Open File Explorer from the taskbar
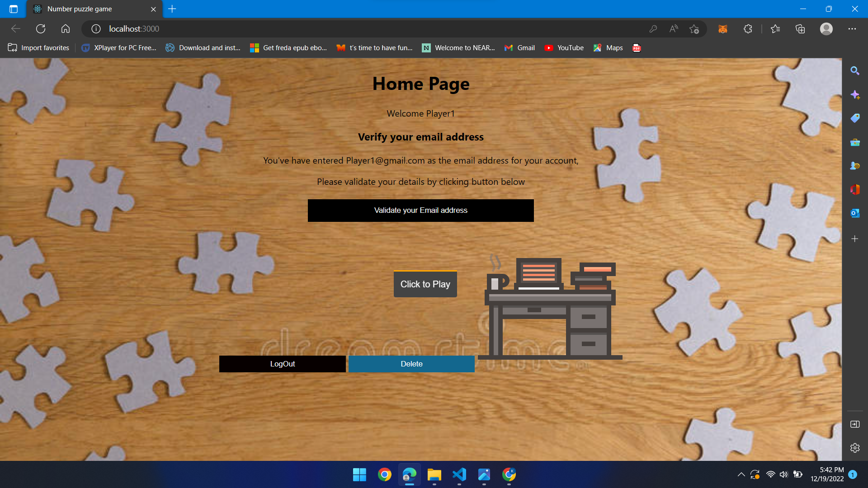This screenshot has height=488, width=868. [434, 474]
